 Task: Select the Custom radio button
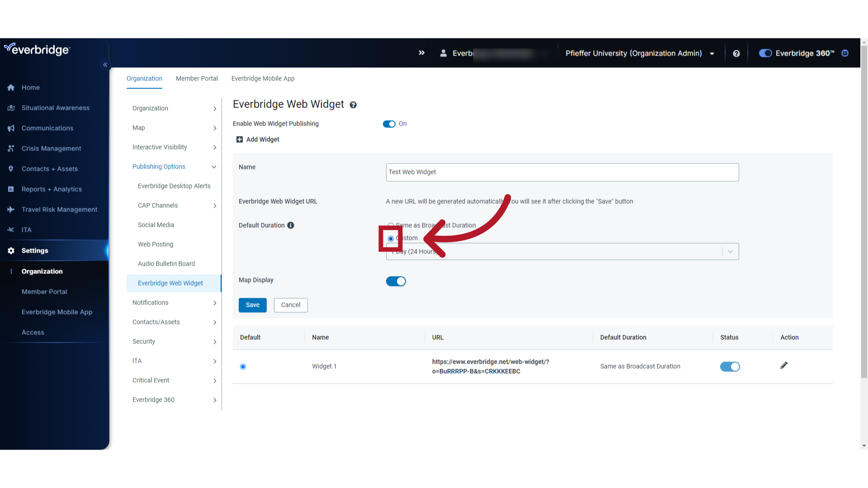pyautogui.click(x=391, y=238)
